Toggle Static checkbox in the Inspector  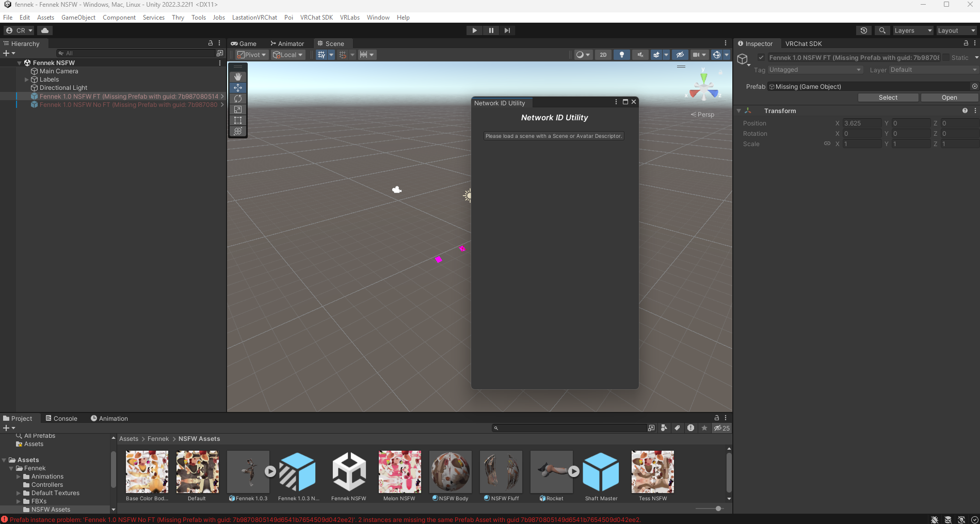point(946,58)
